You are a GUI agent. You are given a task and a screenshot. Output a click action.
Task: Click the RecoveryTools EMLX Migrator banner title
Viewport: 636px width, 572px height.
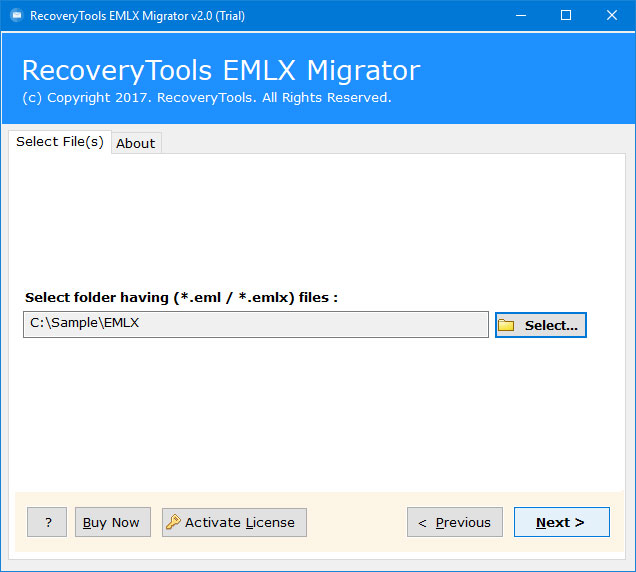(221, 71)
